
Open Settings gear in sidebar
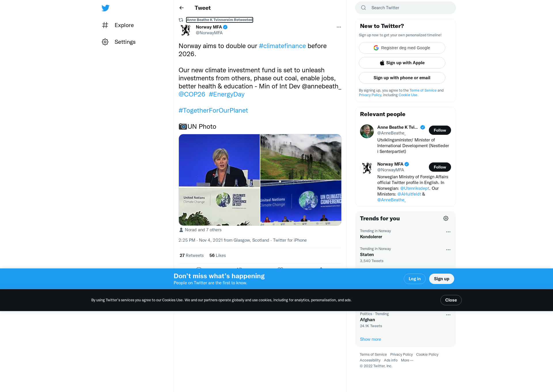click(x=105, y=42)
